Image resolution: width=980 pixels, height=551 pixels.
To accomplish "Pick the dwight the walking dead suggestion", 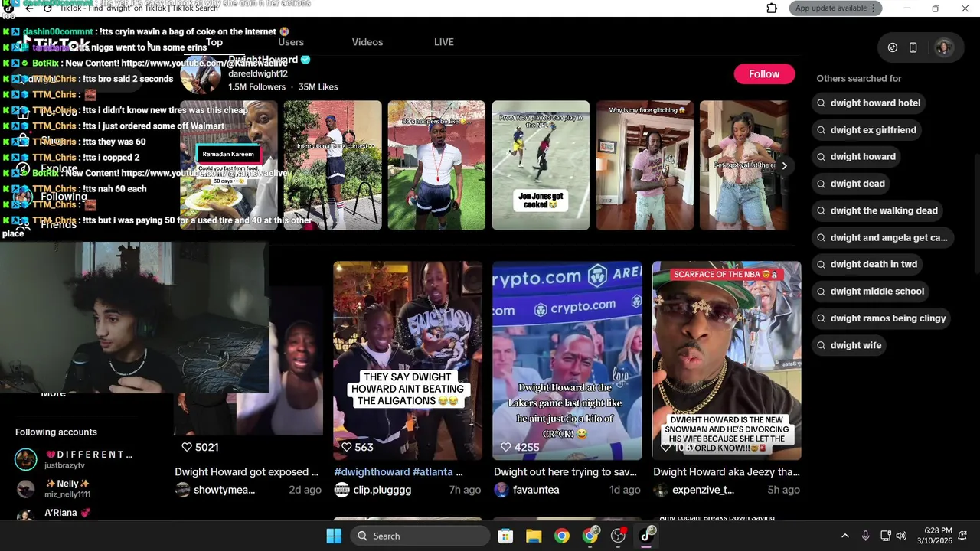I will pyautogui.click(x=876, y=210).
